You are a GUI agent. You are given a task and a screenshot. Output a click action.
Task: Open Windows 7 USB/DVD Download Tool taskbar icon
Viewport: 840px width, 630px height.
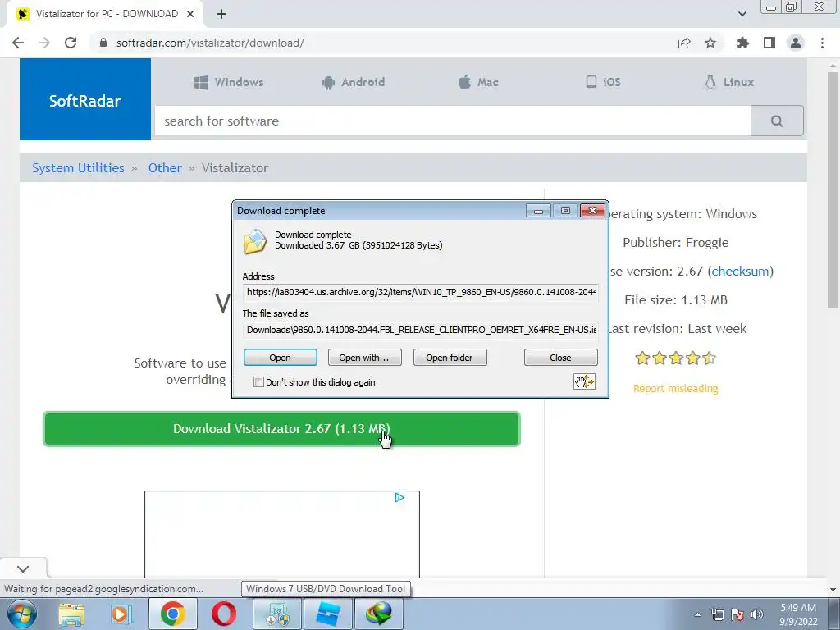pyautogui.click(x=276, y=614)
